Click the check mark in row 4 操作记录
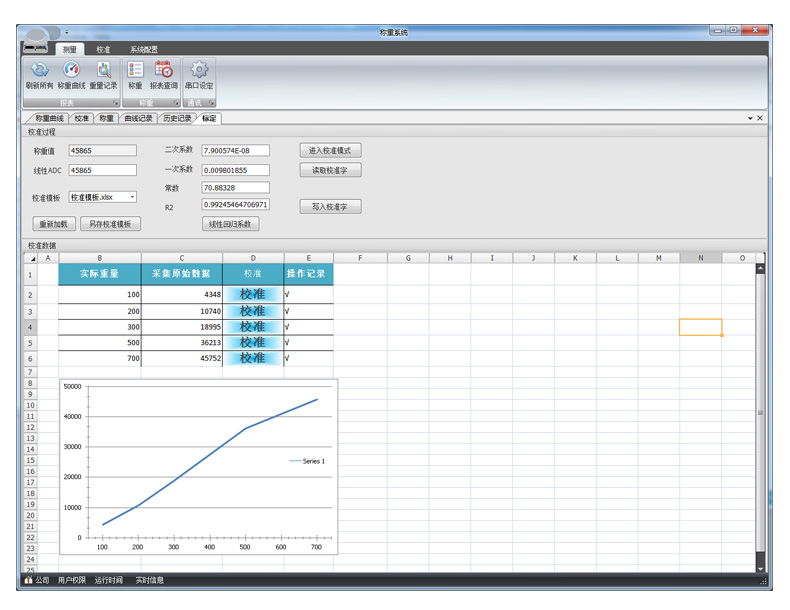 tap(288, 327)
